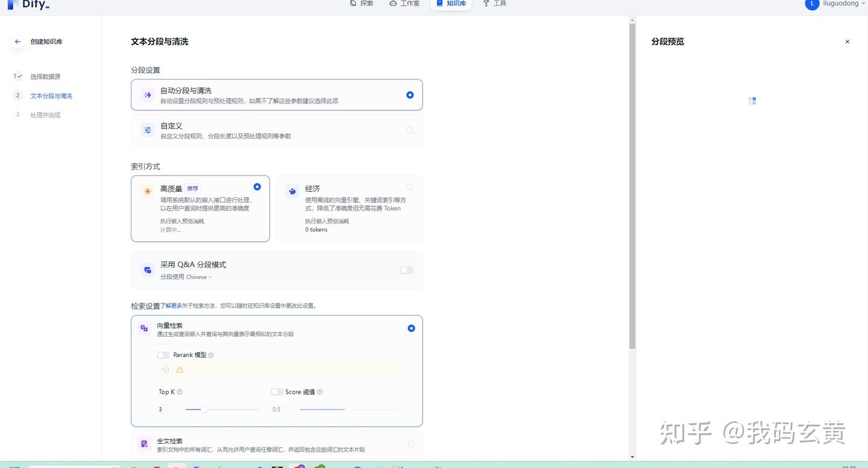Click the 自动分段与清洗 magic wand icon

pyautogui.click(x=147, y=95)
